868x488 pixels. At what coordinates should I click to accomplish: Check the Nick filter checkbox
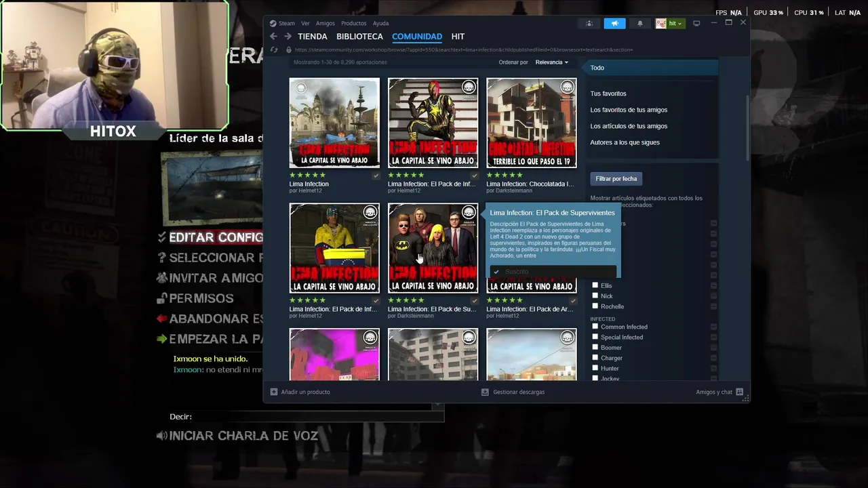595,296
